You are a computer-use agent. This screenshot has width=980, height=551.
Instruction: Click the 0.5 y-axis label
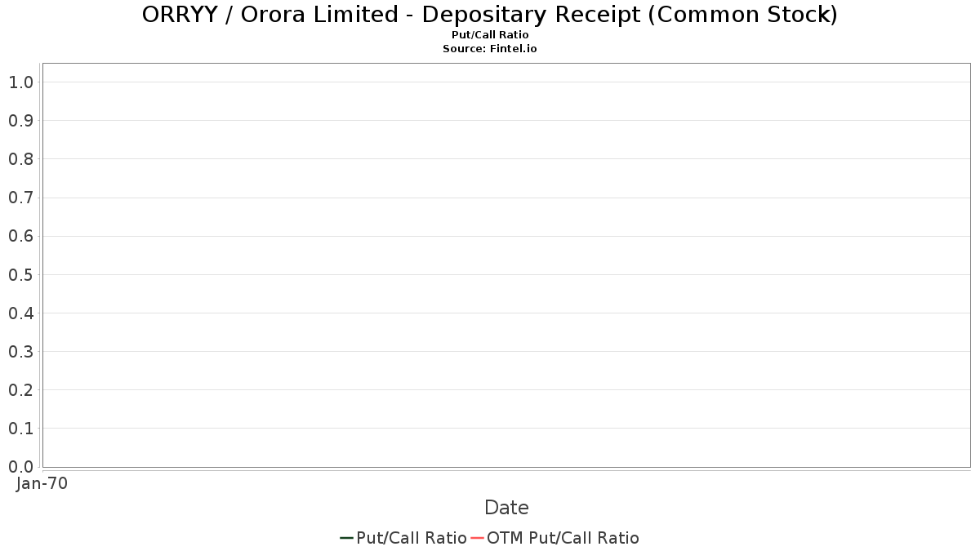tap(20, 274)
